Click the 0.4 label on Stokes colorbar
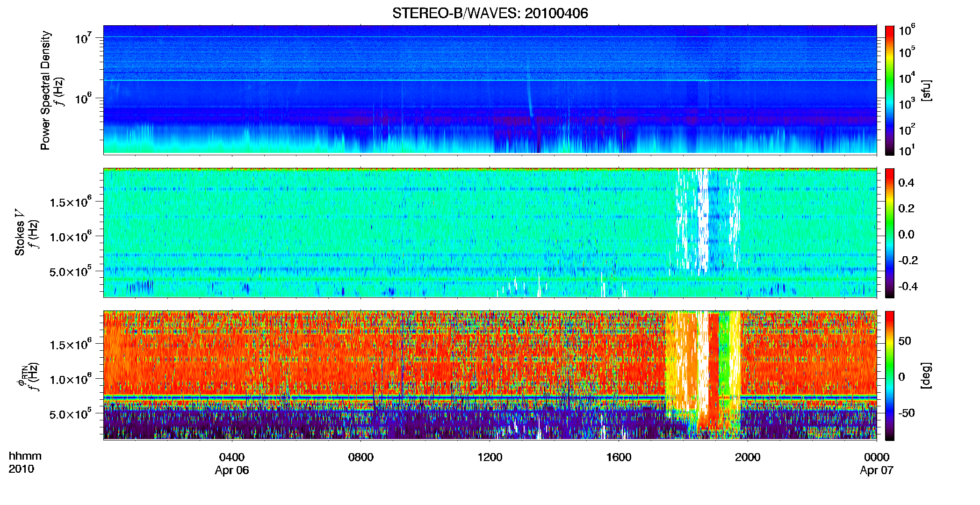This screenshot has width=980, height=505. (906, 183)
